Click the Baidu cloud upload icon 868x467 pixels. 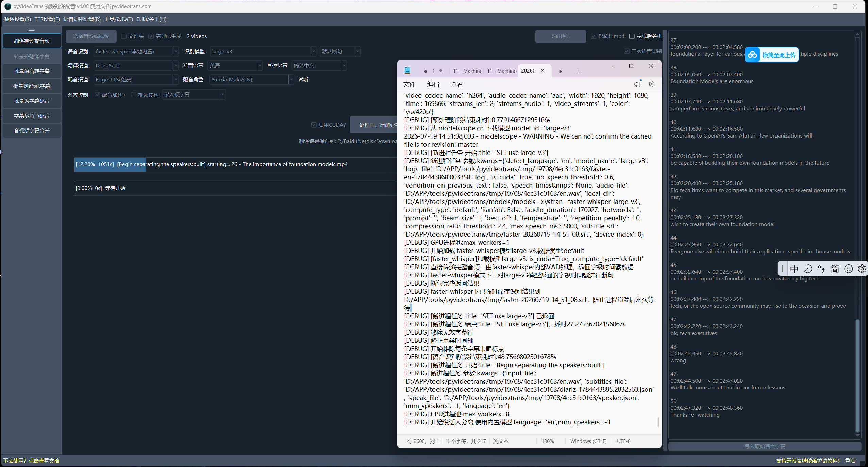tap(752, 55)
